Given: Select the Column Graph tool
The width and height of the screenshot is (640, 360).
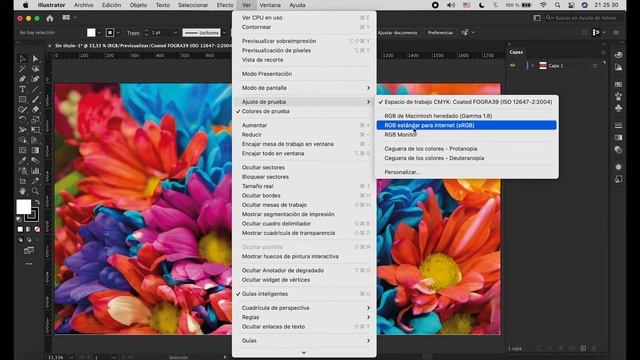Looking at the screenshot, I should [36, 171].
